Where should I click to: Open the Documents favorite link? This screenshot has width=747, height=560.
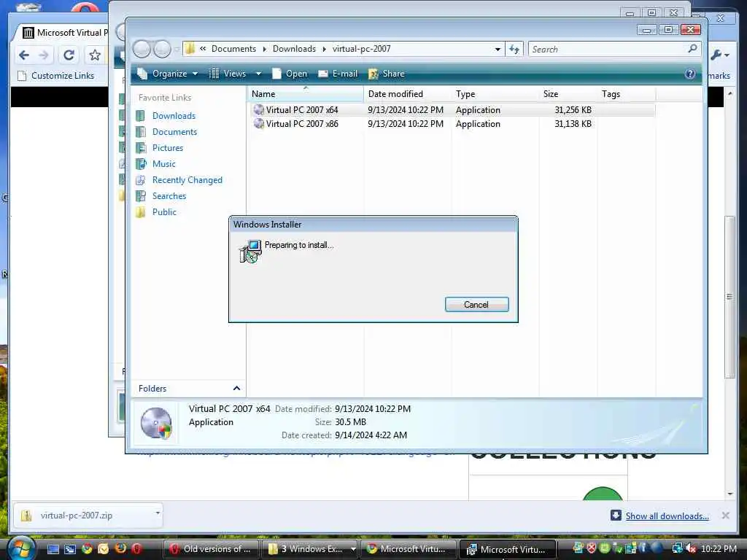(x=174, y=132)
